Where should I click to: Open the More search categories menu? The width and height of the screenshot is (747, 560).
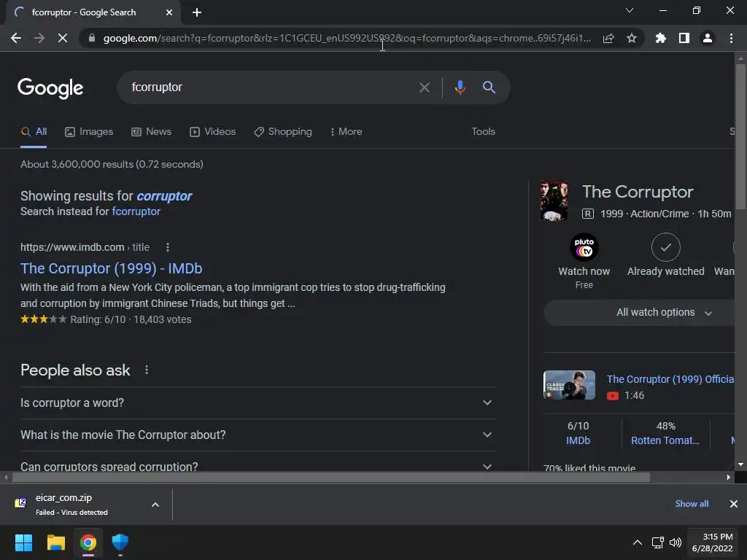point(346,132)
